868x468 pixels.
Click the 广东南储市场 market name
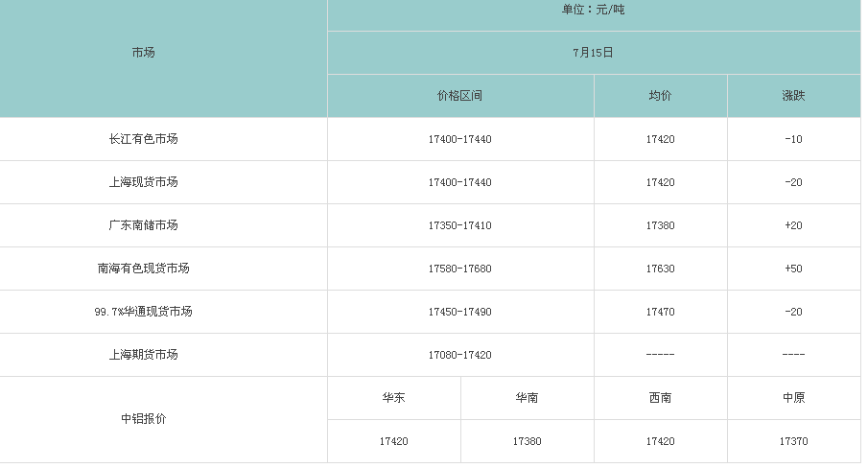pyautogui.click(x=143, y=225)
